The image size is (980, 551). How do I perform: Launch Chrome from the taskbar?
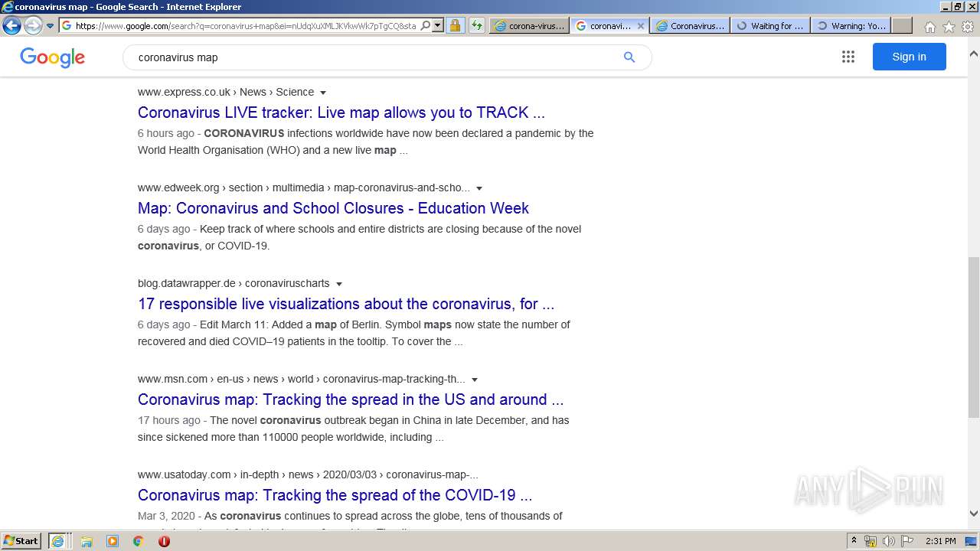139,541
